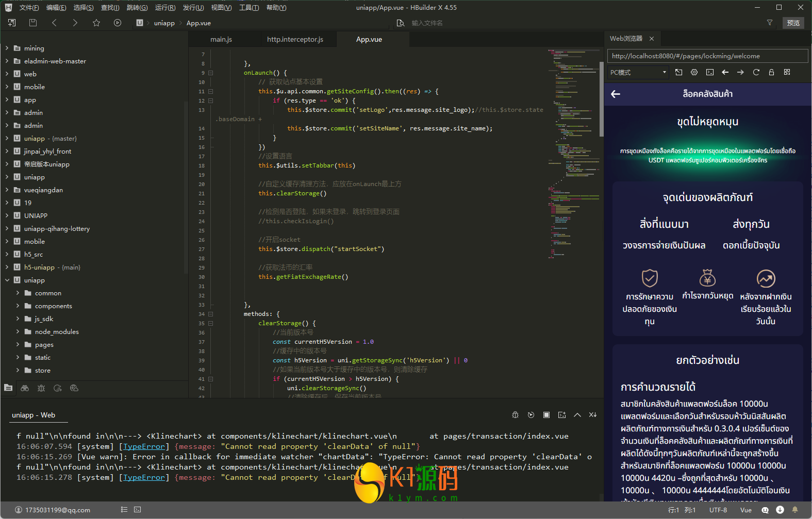Click the QR code icon in browser toolbar
The image size is (812, 519).
click(787, 72)
